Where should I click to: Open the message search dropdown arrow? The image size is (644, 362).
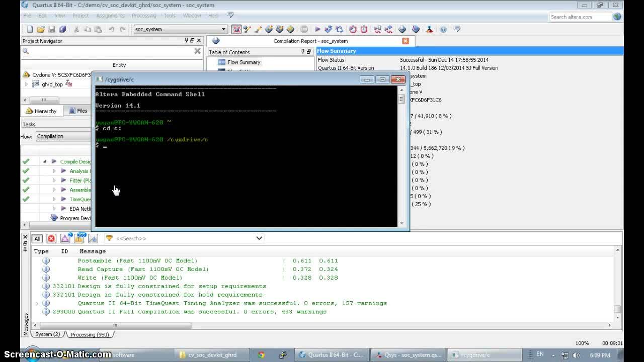click(x=259, y=238)
